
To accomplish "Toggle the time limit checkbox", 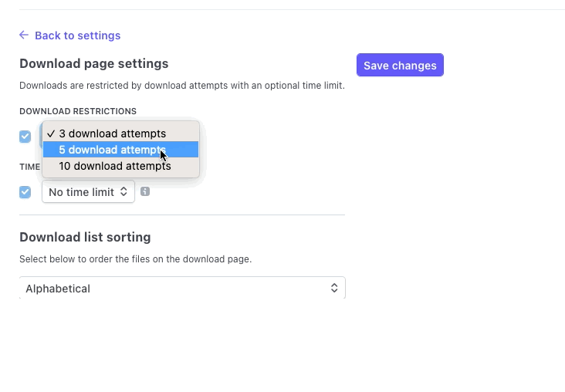I will click(x=25, y=192).
